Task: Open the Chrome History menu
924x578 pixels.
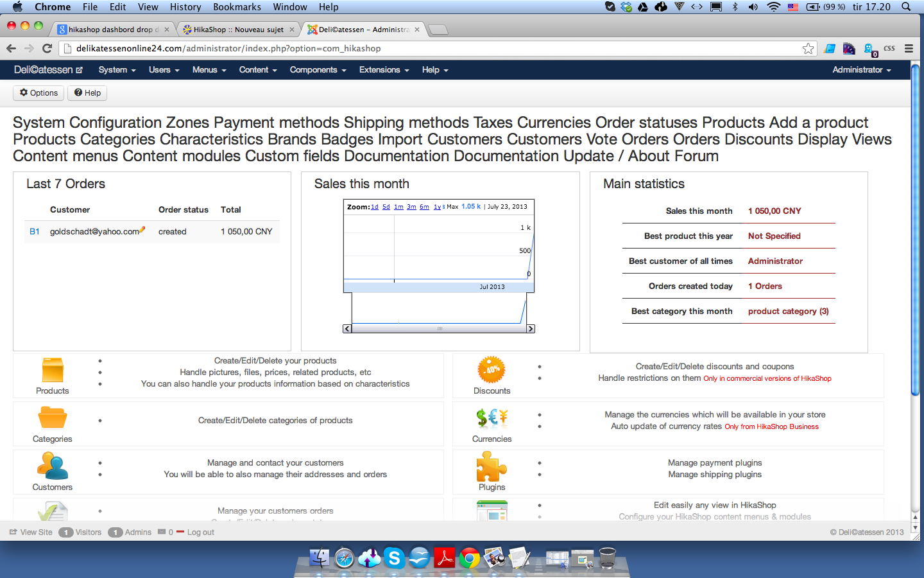Action: [185, 7]
